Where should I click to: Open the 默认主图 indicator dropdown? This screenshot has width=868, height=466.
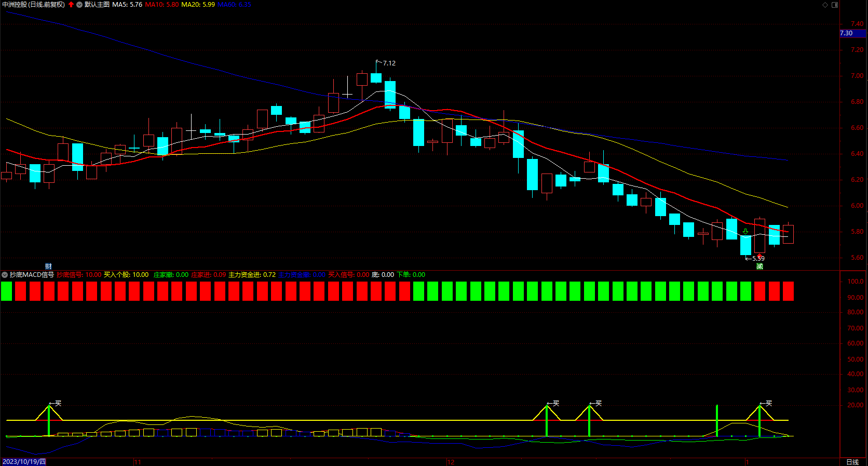pos(79,5)
